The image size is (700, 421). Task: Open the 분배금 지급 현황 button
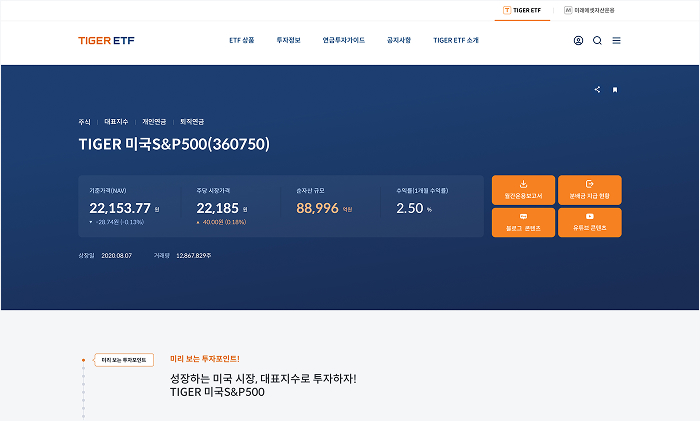[x=590, y=190]
